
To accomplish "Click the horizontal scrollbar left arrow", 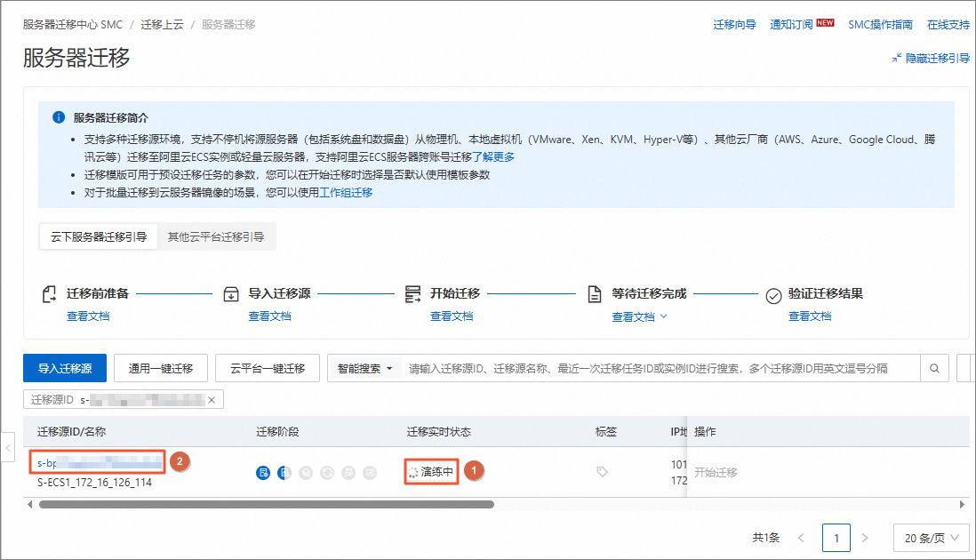I will pos(30,504).
